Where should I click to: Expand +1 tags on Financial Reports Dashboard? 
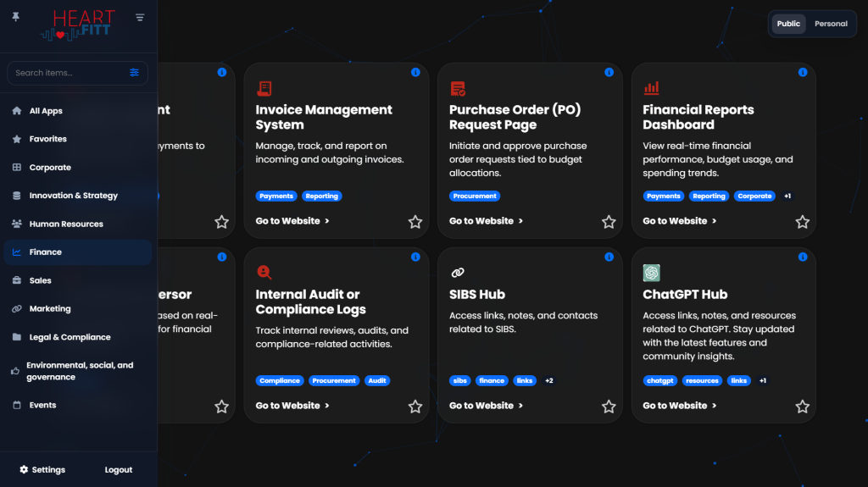787,196
